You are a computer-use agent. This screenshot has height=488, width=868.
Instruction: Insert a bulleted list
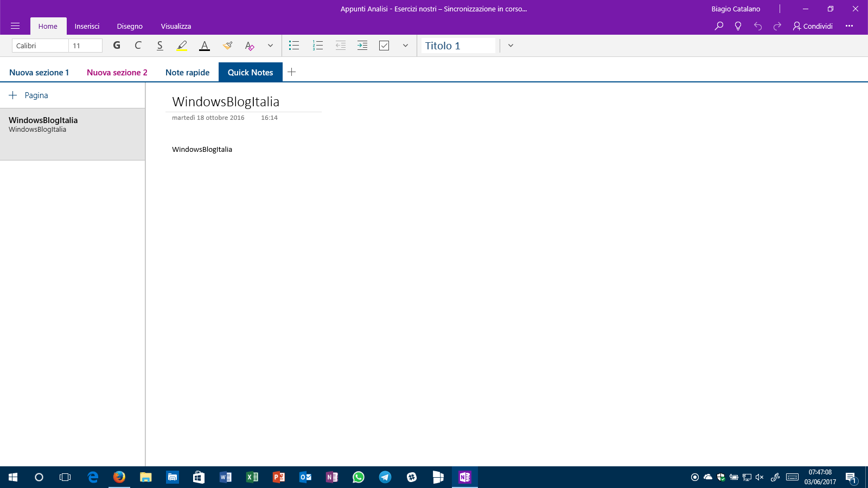click(x=294, y=46)
